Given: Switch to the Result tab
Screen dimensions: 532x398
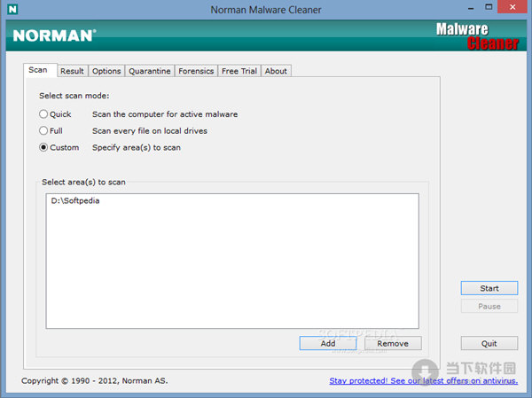Looking at the screenshot, I should click(73, 71).
